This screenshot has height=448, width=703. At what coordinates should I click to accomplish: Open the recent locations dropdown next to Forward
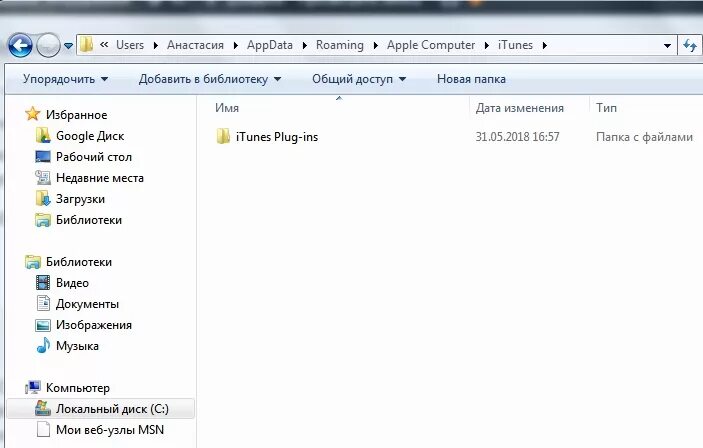[68, 46]
